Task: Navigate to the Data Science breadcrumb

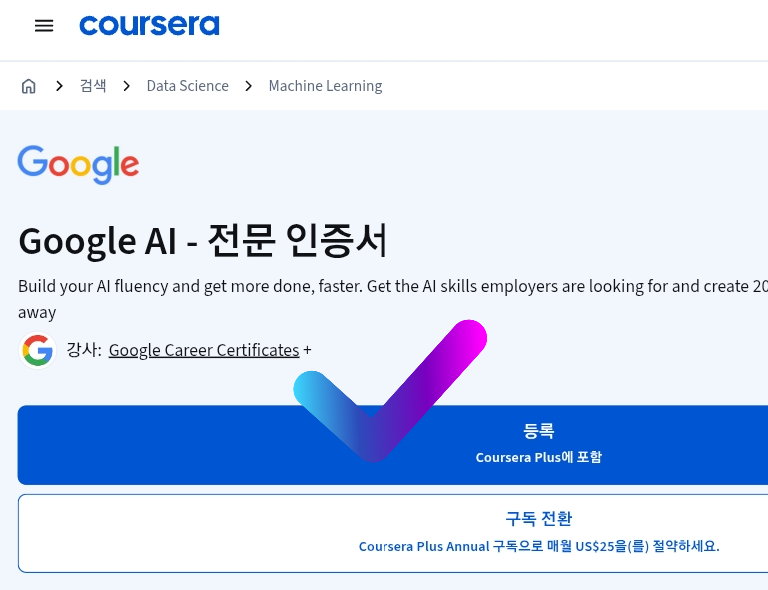Action: [188, 86]
